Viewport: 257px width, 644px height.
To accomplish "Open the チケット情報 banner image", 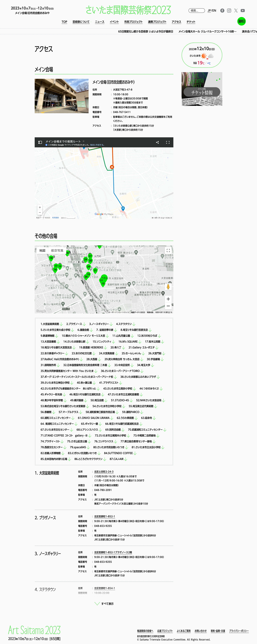I will coord(202,89).
